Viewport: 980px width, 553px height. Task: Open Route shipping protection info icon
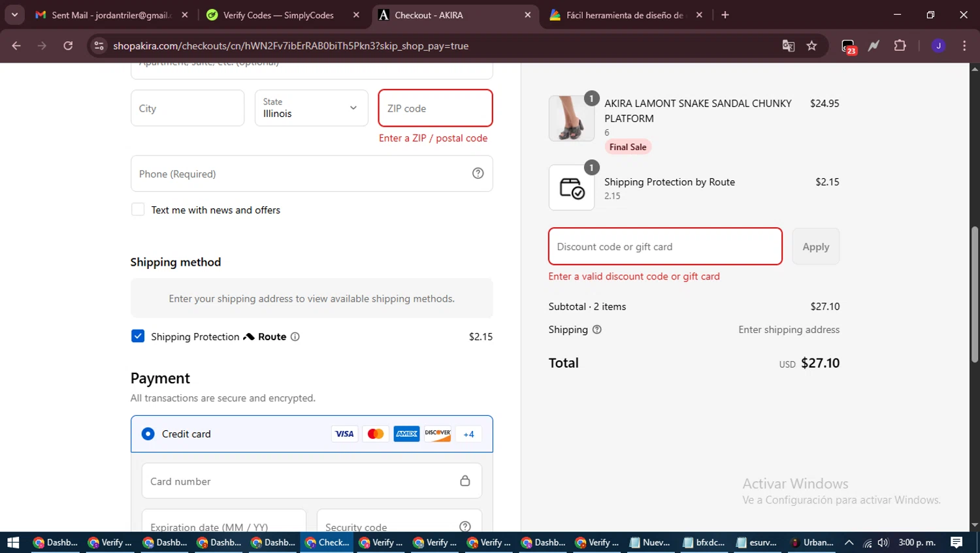[x=295, y=337]
